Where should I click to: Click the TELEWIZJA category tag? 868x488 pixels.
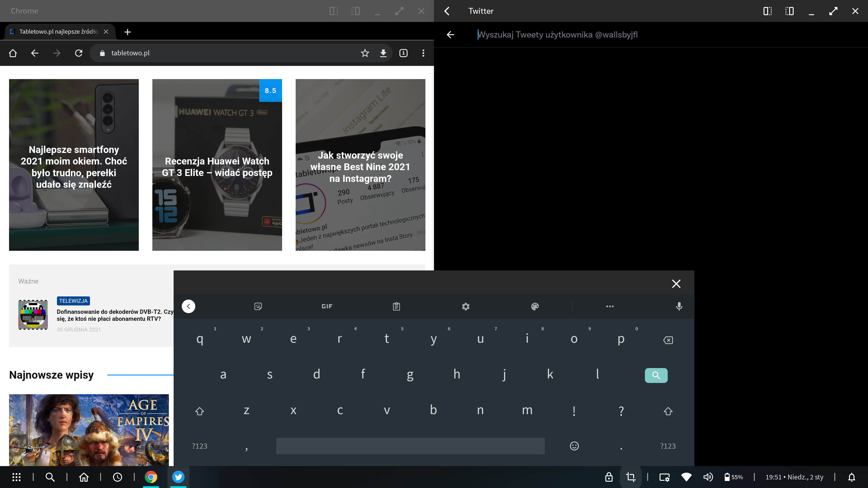pos(73,301)
